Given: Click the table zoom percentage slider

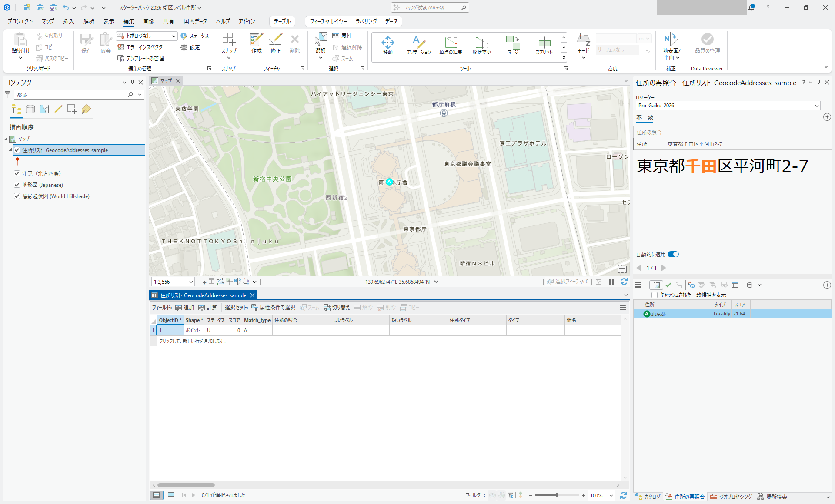Looking at the screenshot, I should (x=557, y=495).
